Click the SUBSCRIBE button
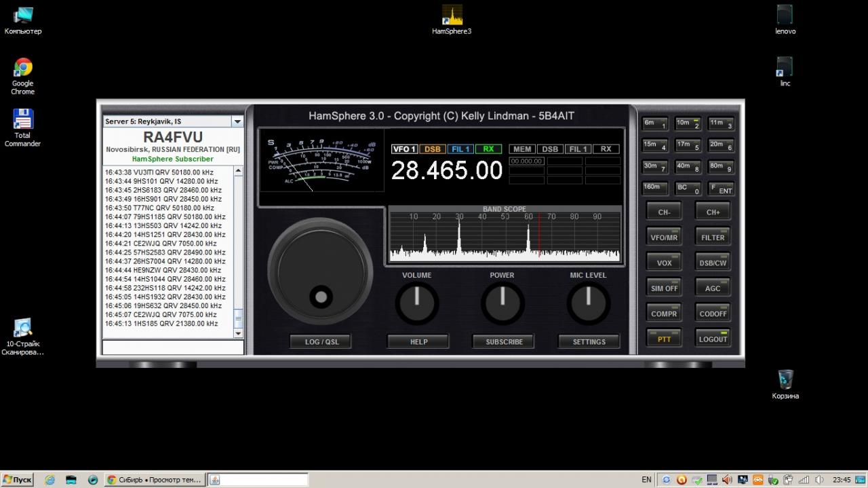This screenshot has height=488, width=868. click(504, 341)
